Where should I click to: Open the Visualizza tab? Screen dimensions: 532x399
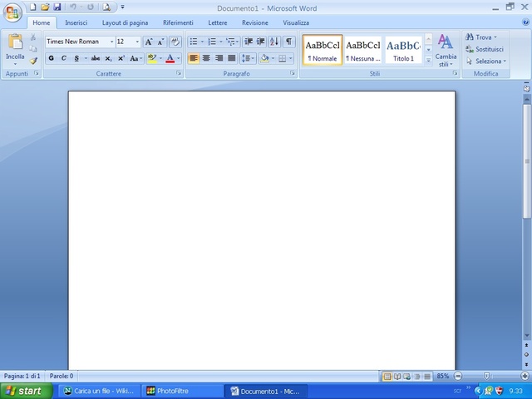296,22
